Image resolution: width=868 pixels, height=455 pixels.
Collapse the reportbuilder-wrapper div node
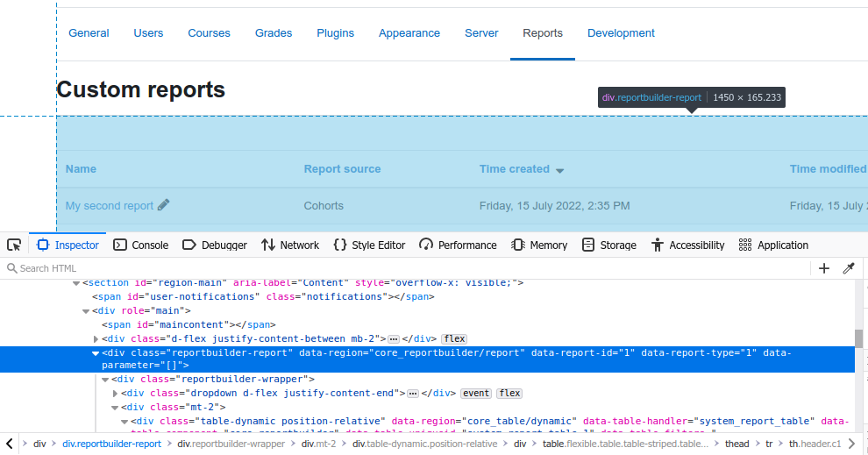(x=105, y=379)
